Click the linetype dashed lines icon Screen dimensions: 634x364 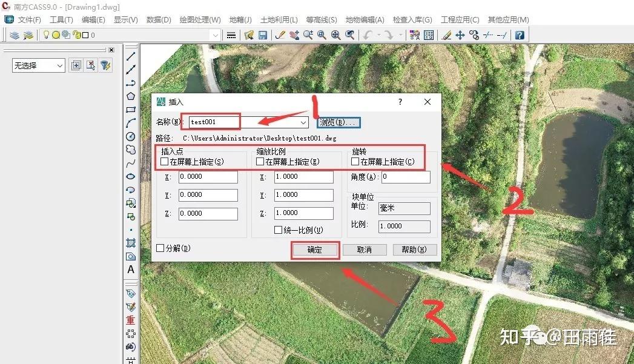[x=231, y=35]
